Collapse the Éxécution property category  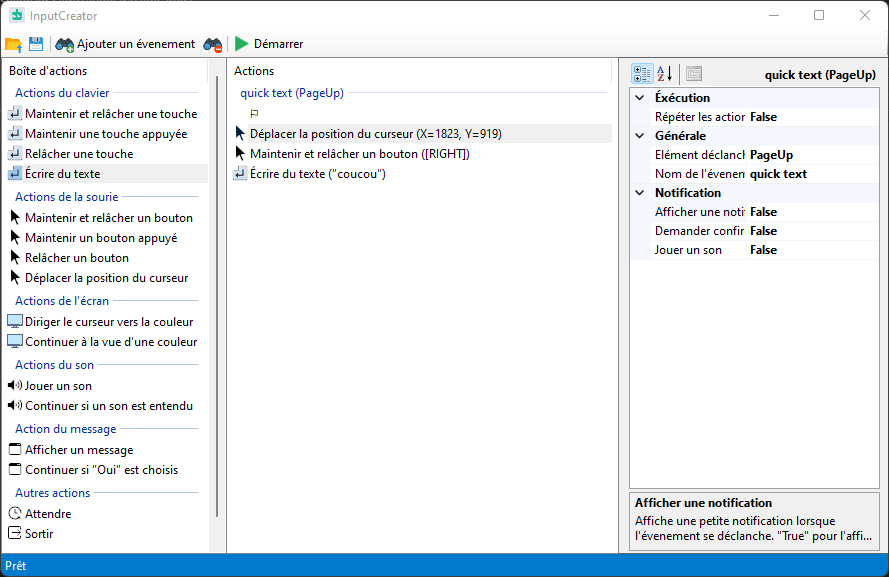640,98
